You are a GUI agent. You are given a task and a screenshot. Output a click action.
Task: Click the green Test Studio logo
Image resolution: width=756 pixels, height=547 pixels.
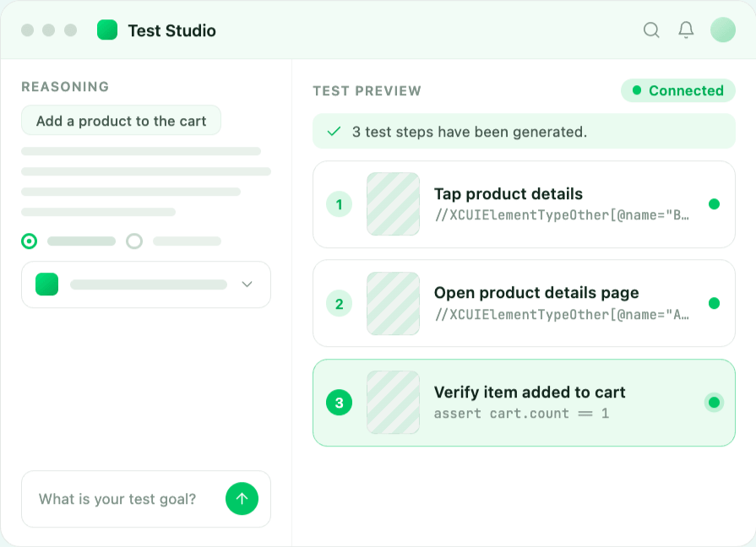[x=107, y=30]
